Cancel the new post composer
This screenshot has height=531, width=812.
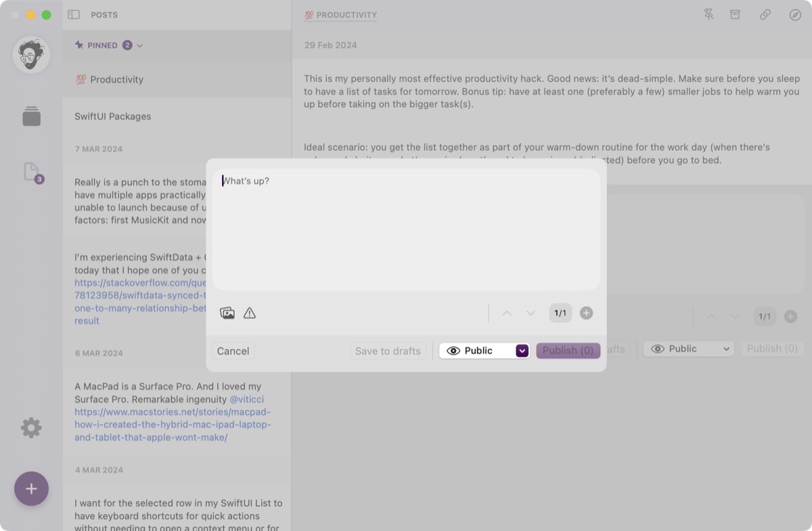[233, 351]
